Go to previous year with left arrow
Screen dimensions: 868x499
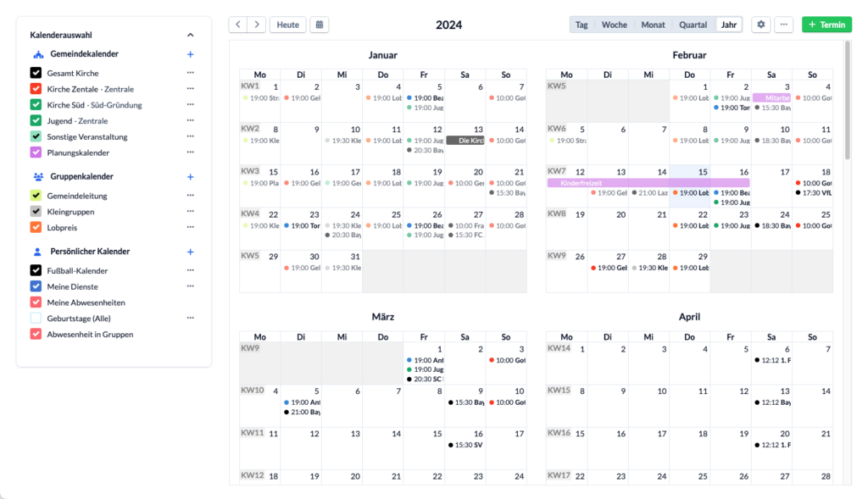tap(238, 25)
